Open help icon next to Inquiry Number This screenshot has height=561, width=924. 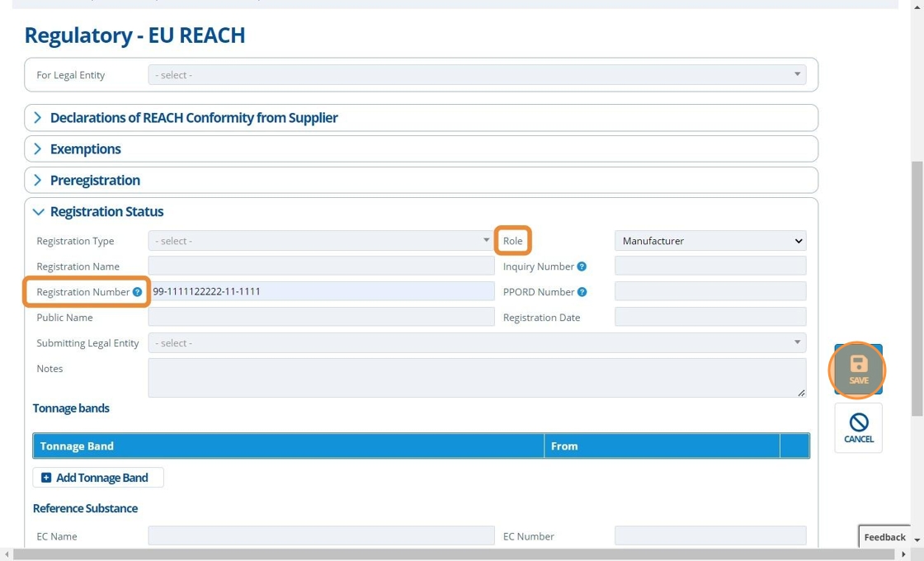pyautogui.click(x=582, y=266)
